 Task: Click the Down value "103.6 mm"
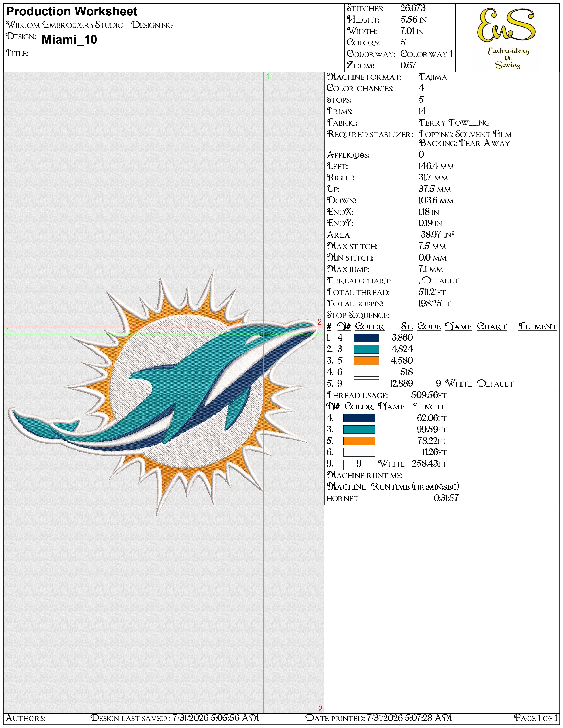point(436,200)
